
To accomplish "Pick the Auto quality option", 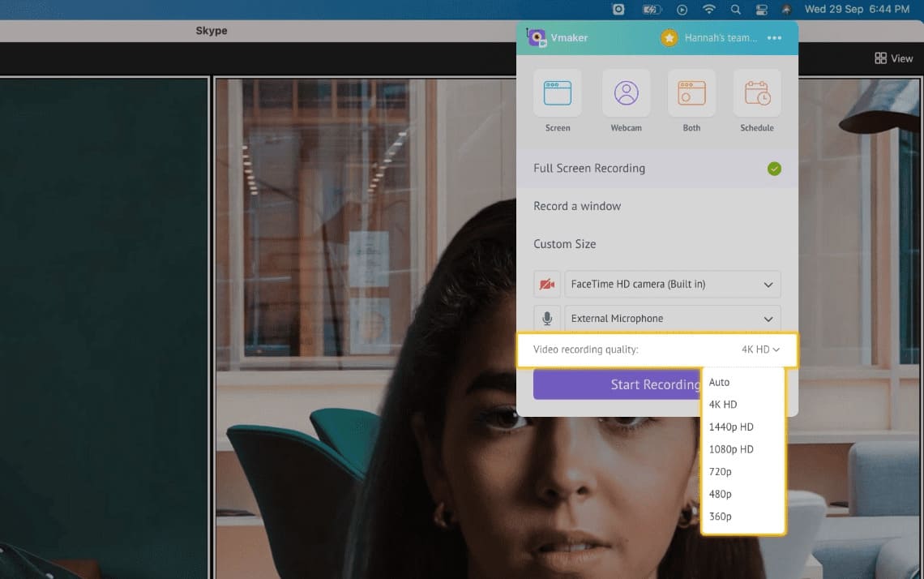I will click(x=720, y=382).
